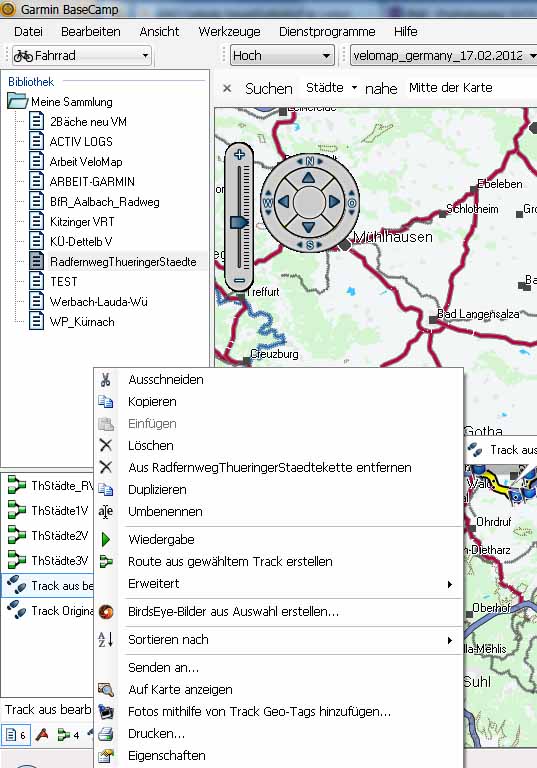Viewport: 537px width, 768px height.
Task: Select the ThStädte3V route item
Action: (x=49, y=560)
